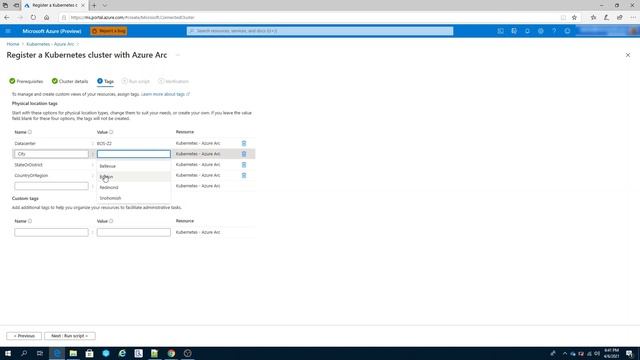The width and height of the screenshot is (640, 360).
Task: Click the Previous button
Action: (24, 336)
